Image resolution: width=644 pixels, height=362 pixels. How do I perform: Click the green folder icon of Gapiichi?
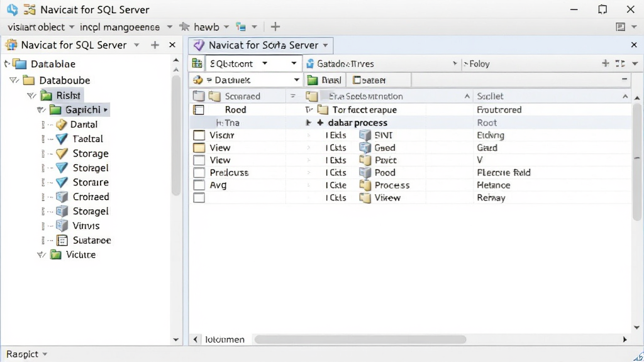click(x=55, y=109)
